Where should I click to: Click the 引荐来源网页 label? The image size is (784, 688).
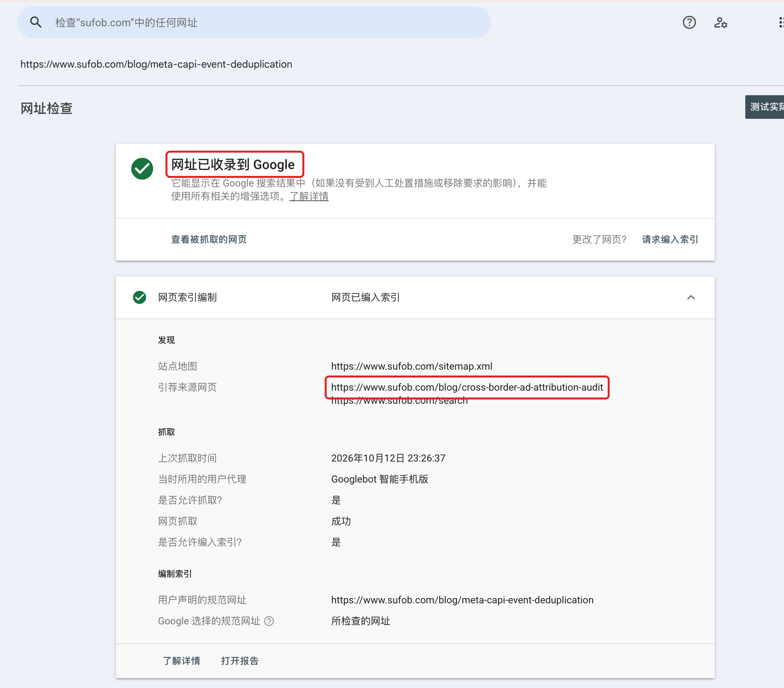pos(187,387)
